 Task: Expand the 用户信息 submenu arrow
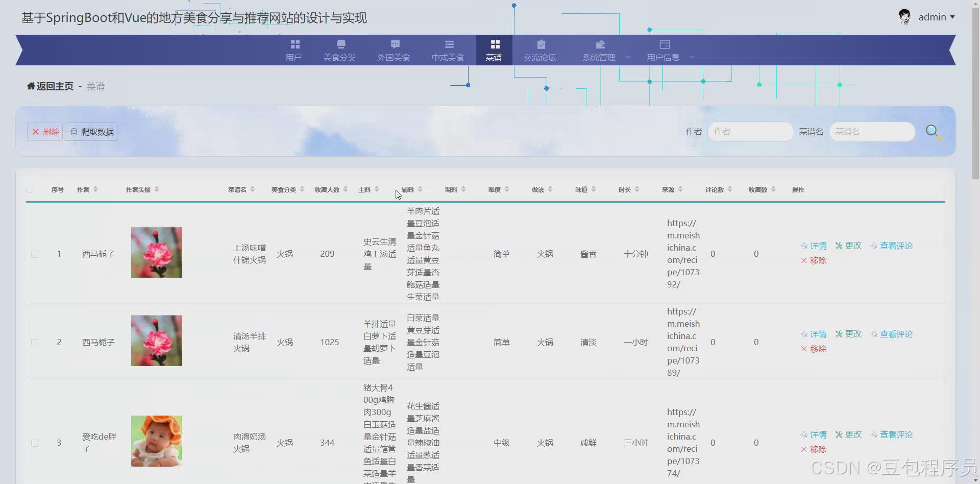[x=692, y=57]
